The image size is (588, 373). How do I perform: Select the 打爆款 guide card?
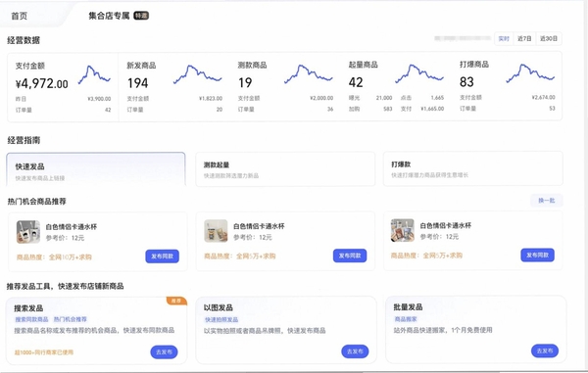473,168
